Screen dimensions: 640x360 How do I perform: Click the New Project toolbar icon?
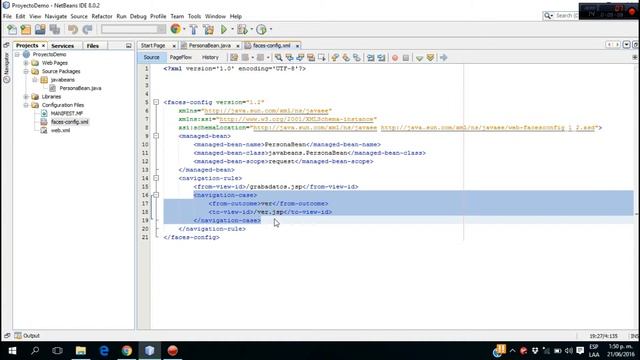tap(26, 29)
